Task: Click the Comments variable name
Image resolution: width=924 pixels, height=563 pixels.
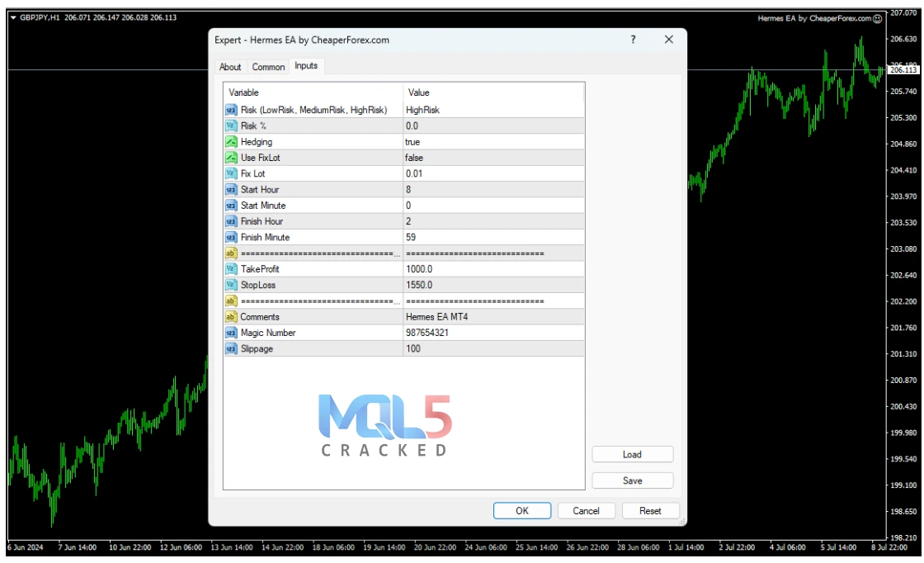Action: pos(260,317)
